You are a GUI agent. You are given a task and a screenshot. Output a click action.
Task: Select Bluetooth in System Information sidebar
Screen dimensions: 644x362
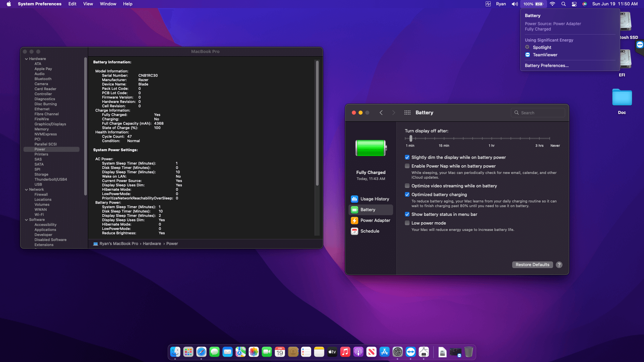pyautogui.click(x=43, y=79)
